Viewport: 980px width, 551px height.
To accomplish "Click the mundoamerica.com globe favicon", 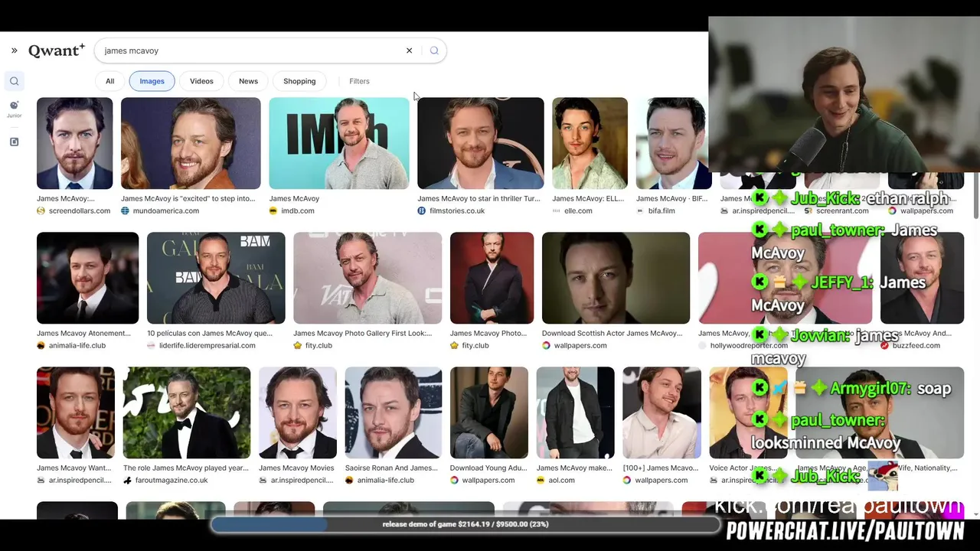I will pyautogui.click(x=126, y=211).
